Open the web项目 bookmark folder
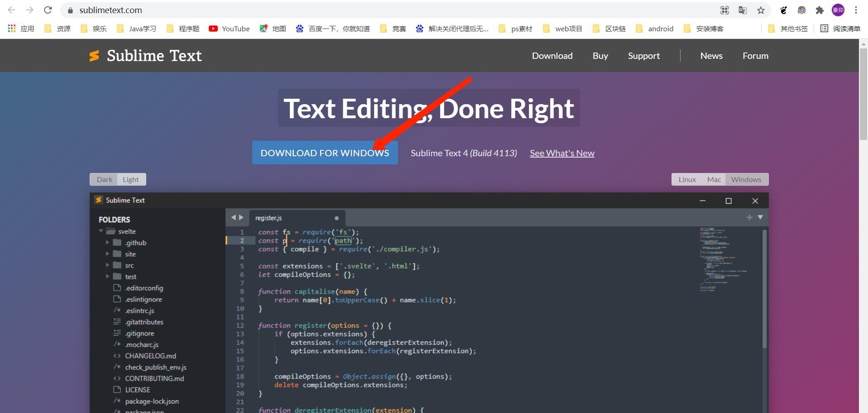The width and height of the screenshot is (868, 413). [x=562, y=29]
